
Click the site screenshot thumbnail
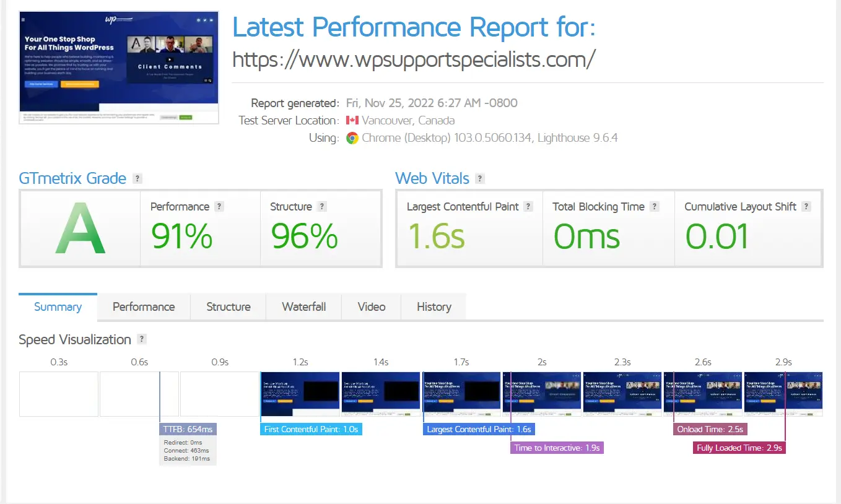(119, 67)
